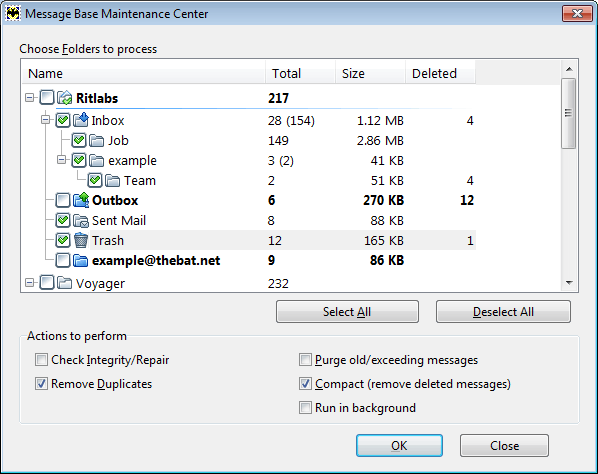Viewport: 598px width, 474px height.
Task: Collapse the Inbox folder branch
Action: (x=45, y=120)
